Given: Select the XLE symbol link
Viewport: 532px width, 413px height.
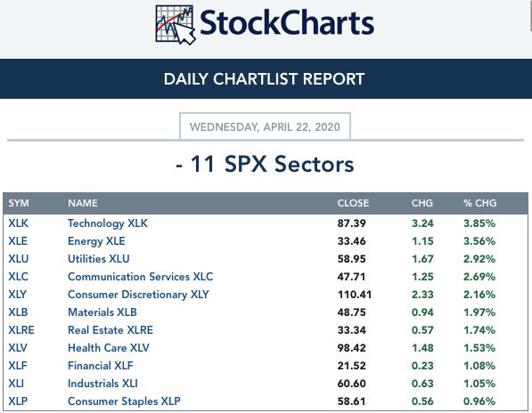Looking at the screenshot, I should click(x=18, y=241).
